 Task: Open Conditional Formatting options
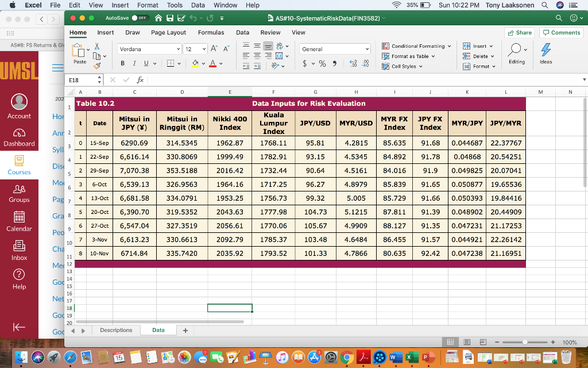pyautogui.click(x=416, y=46)
